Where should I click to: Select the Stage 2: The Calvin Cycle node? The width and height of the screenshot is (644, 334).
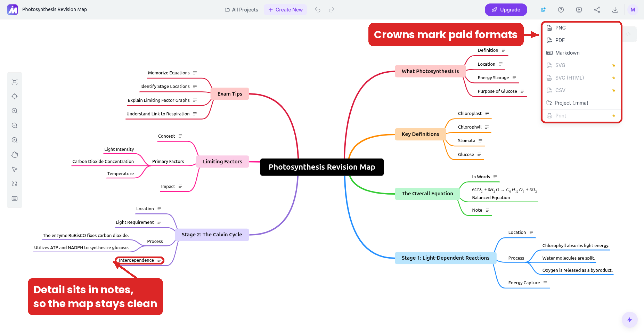[212, 235]
